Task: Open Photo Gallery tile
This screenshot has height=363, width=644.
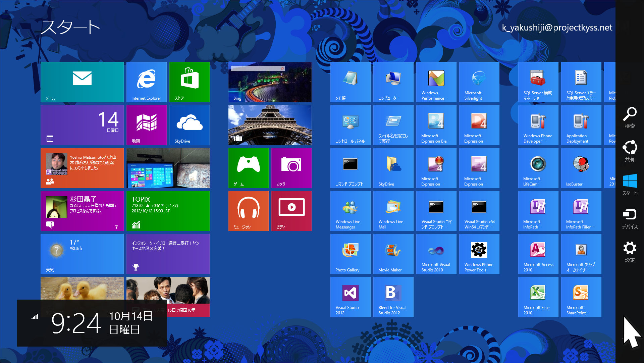Action: point(351,254)
